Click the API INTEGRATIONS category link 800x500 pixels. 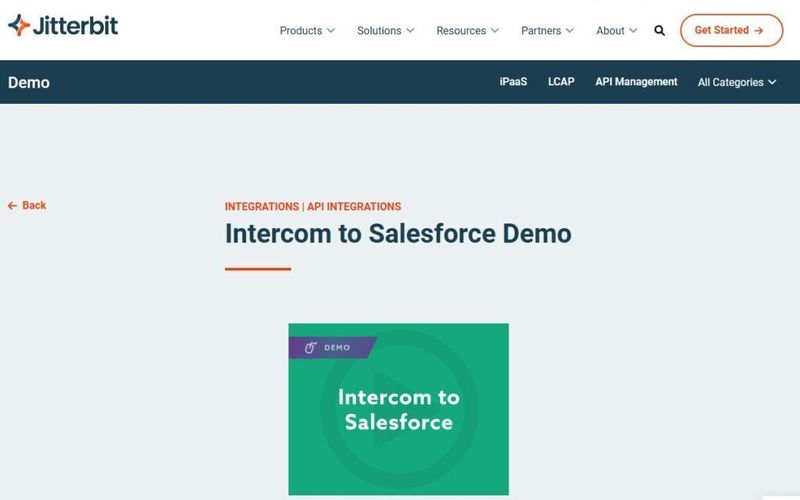tap(354, 207)
